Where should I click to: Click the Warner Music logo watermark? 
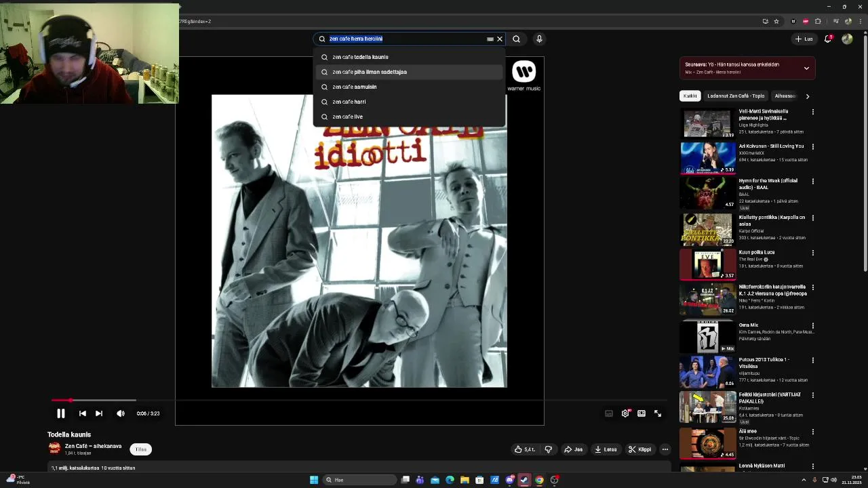coord(524,75)
